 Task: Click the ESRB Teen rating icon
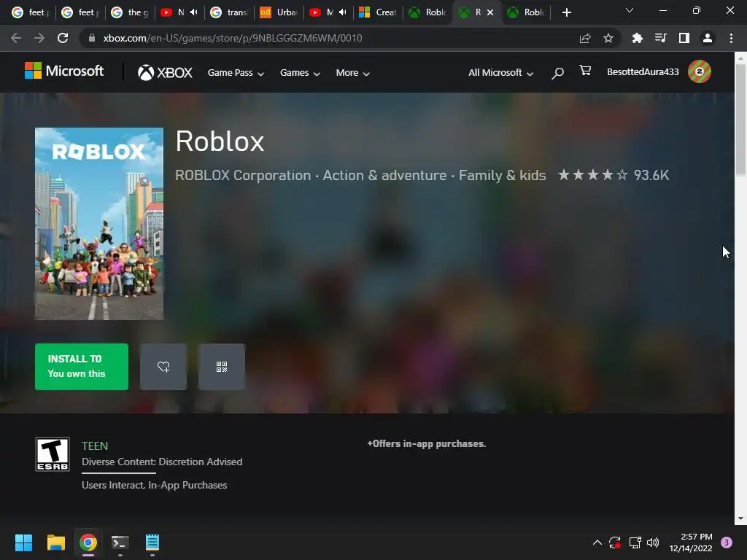click(x=53, y=454)
